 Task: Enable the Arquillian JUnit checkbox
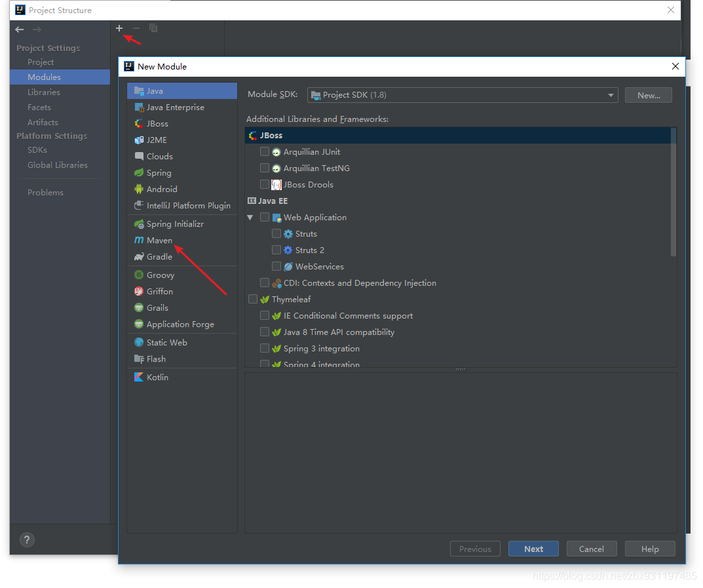[265, 151]
